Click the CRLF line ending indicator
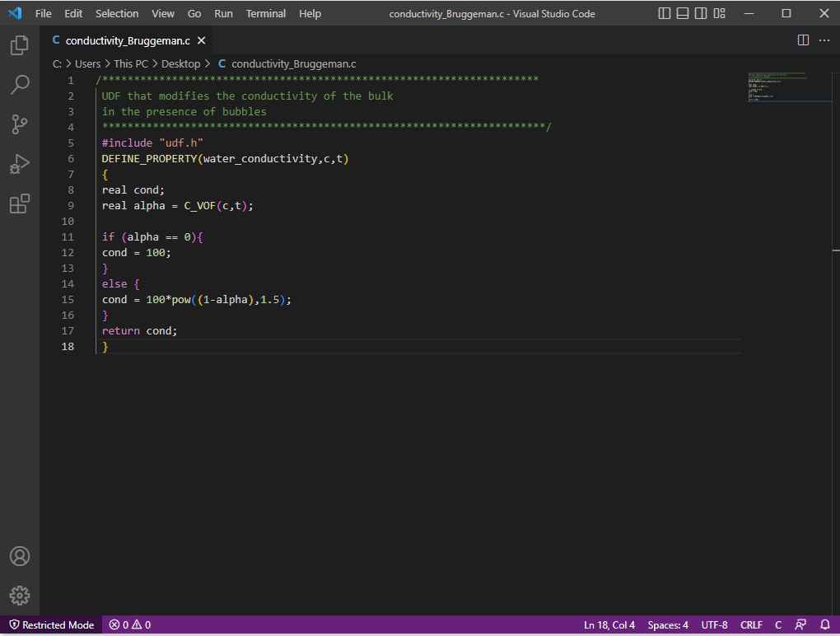The image size is (840, 636). tap(751, 625)
